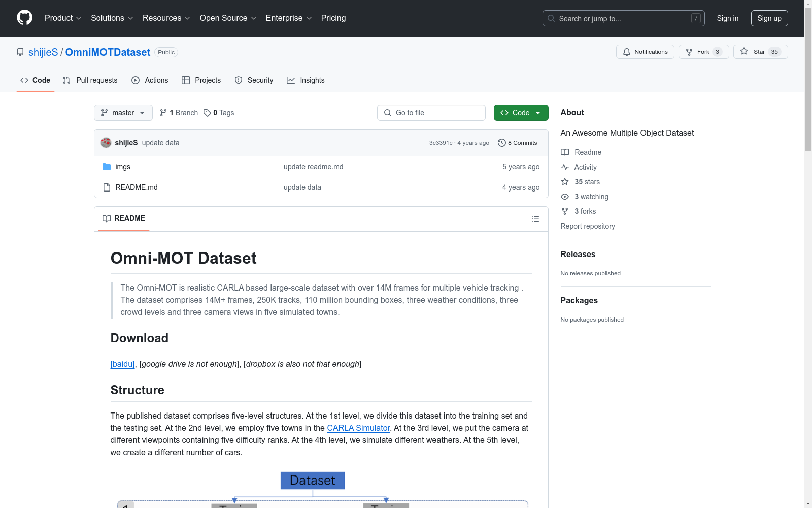Image resolution: width=812 pixels, height=508 pixels.
Task: Click the Sign in link
Action: (x=728, y=18)
